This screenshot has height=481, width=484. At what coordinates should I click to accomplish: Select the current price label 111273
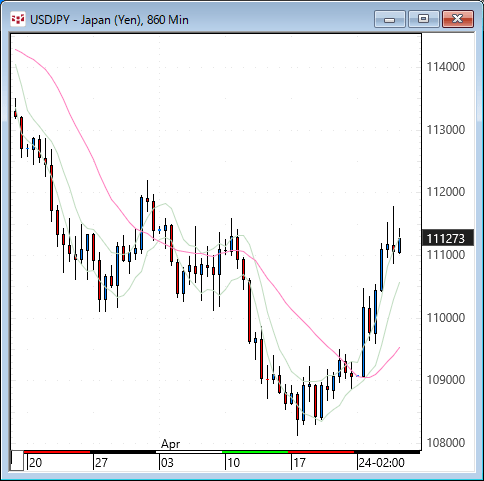pos(448,238)
